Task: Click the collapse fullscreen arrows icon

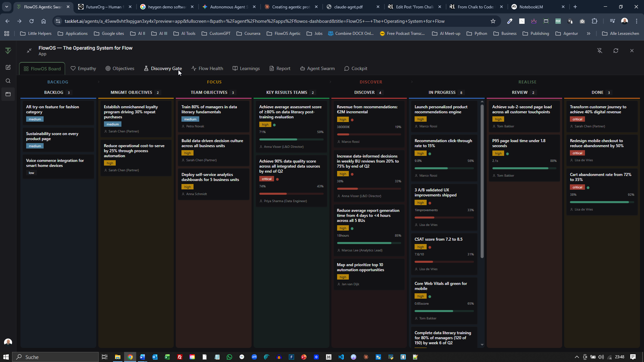Action: point(29,51)
